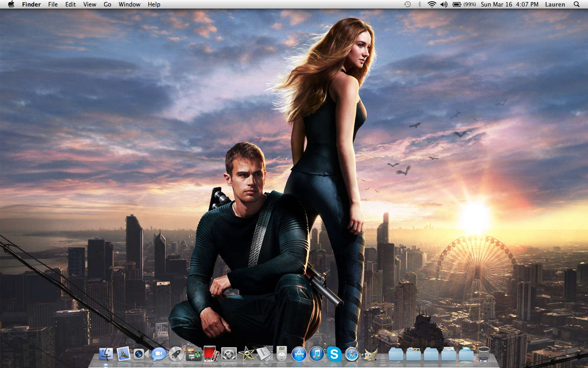
Task: Open Mission Control from the dock
Action: click(194, 354)
